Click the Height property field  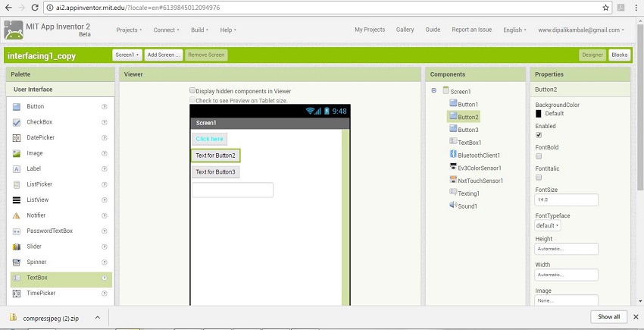[567, 249]
